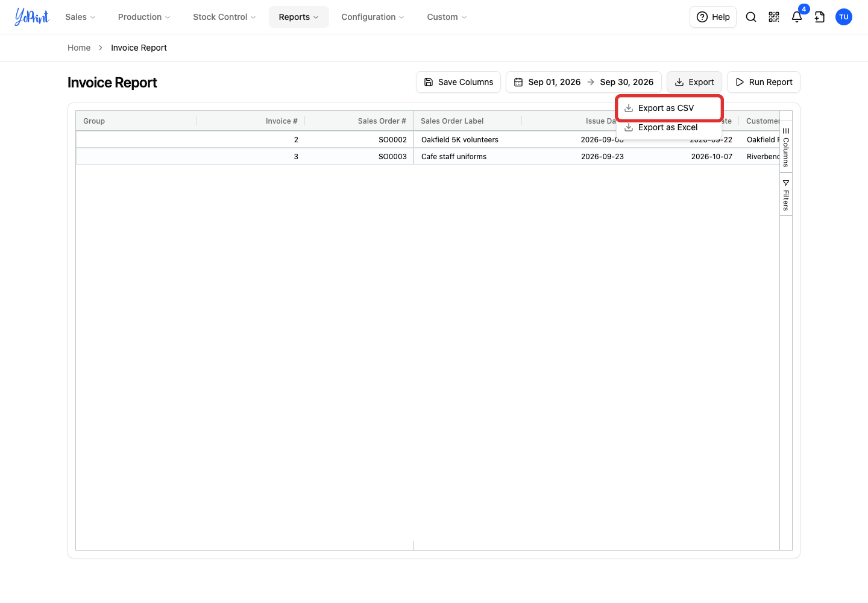The height and width of the screenshot is (603, 868).
Task: Sort by the Invoice # column header
Action: pyautogui.click(x=251, y=121)
